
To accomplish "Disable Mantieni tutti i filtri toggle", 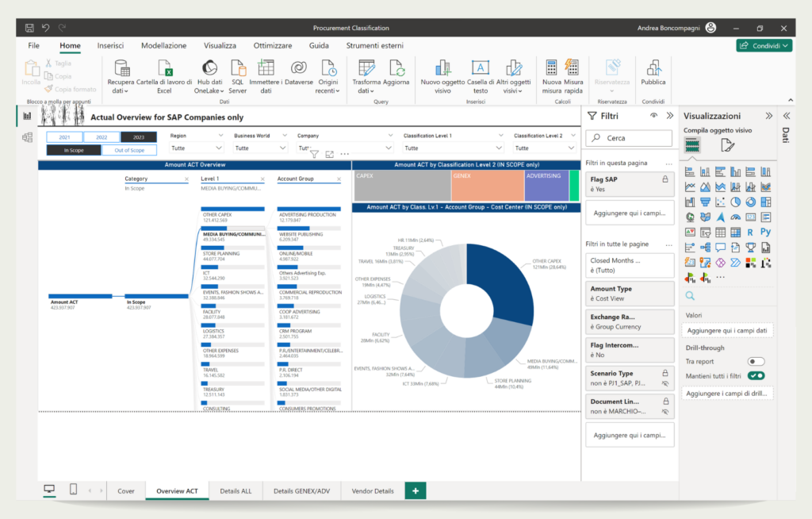I will coord(756,376).
